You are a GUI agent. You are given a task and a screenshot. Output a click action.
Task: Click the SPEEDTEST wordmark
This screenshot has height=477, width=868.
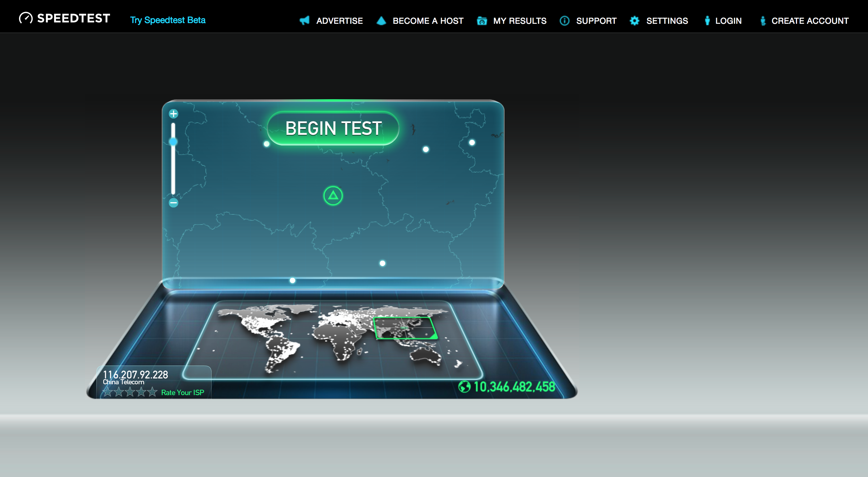(74, 18)
